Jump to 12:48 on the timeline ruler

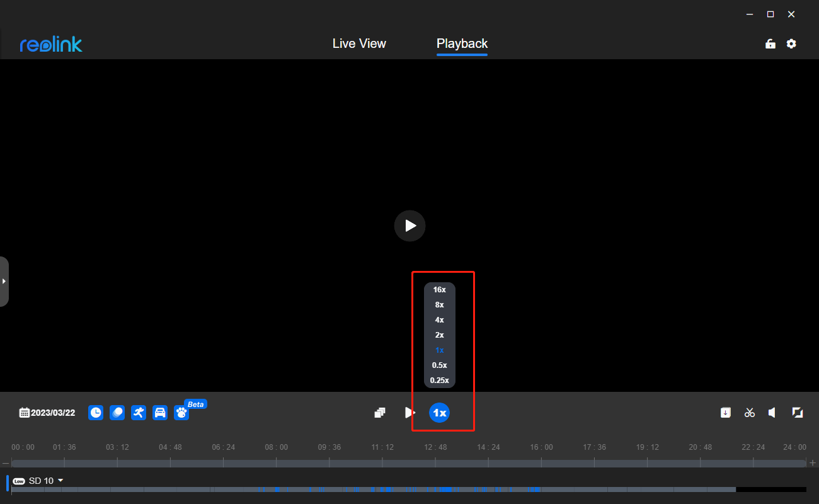(x=435, y=447)
